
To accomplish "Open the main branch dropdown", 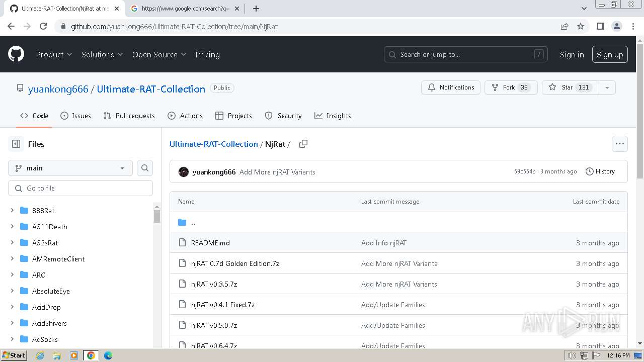I will (x=70, y=168).
